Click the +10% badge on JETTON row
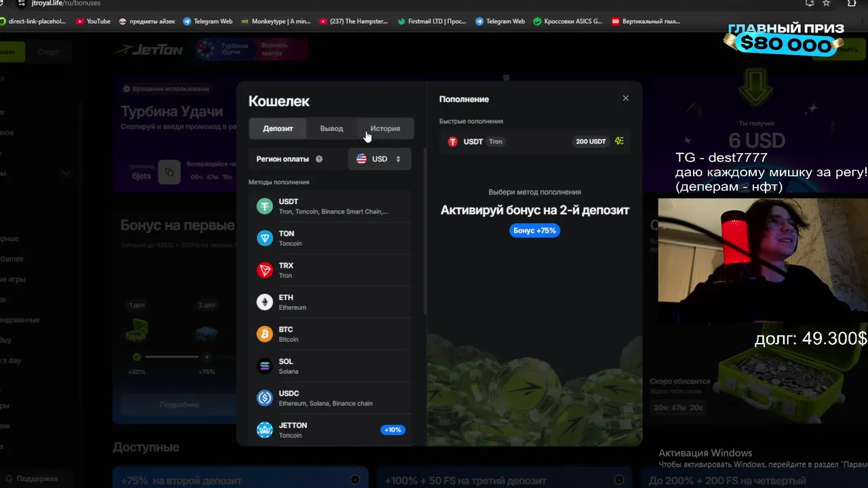 (x=393, y=430)
